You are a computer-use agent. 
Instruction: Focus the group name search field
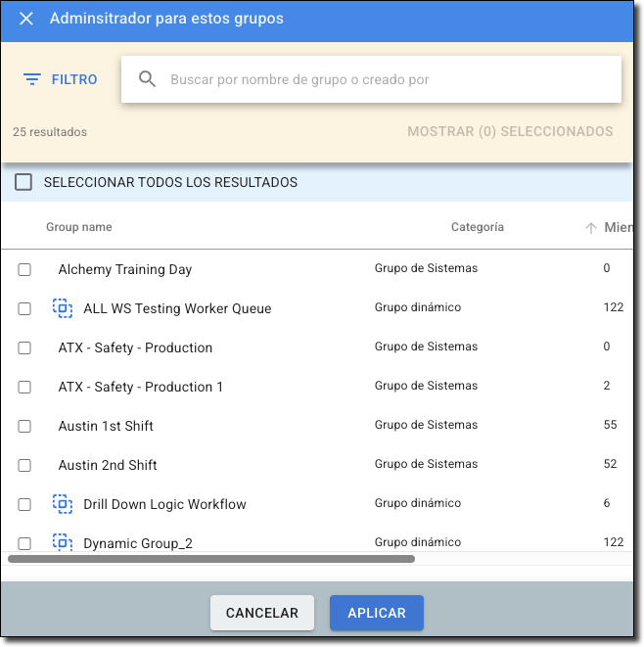[x=371, y=79]
